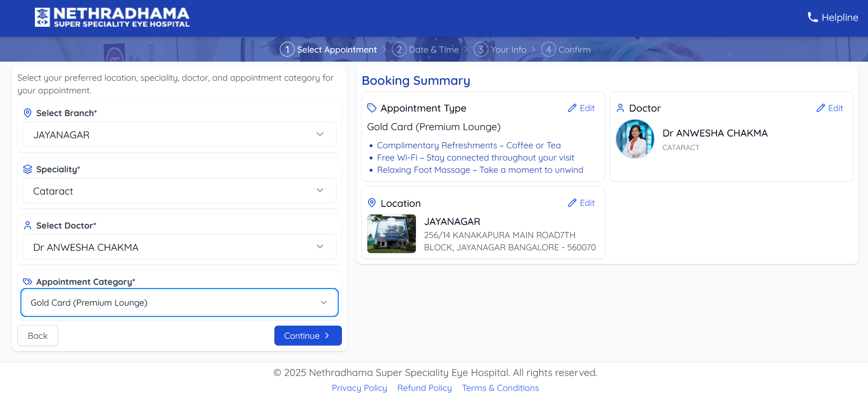Click the map pin icon beside Select Branch
This screenshot has height=395, width=868.
click(x=28, y=113)
